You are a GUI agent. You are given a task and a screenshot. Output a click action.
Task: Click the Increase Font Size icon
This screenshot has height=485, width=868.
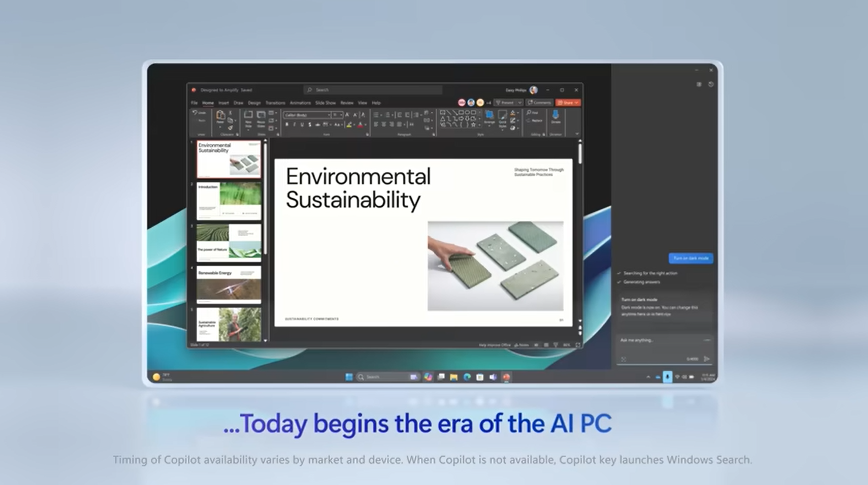(347, 115)
